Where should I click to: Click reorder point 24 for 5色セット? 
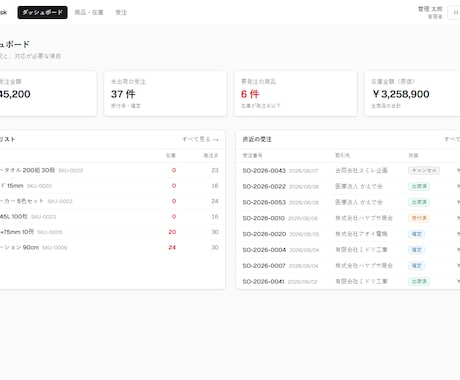[x=215, y=201]
